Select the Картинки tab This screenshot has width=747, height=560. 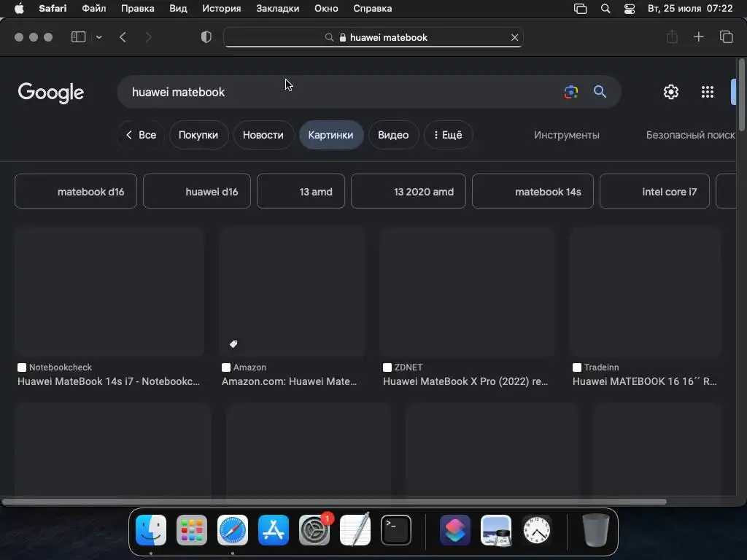click(330, 135)
